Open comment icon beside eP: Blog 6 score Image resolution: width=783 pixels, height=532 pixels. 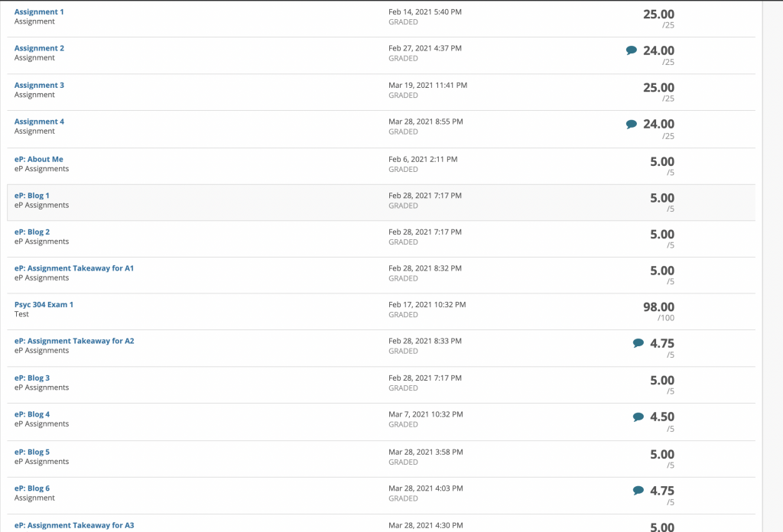point(638,491)
